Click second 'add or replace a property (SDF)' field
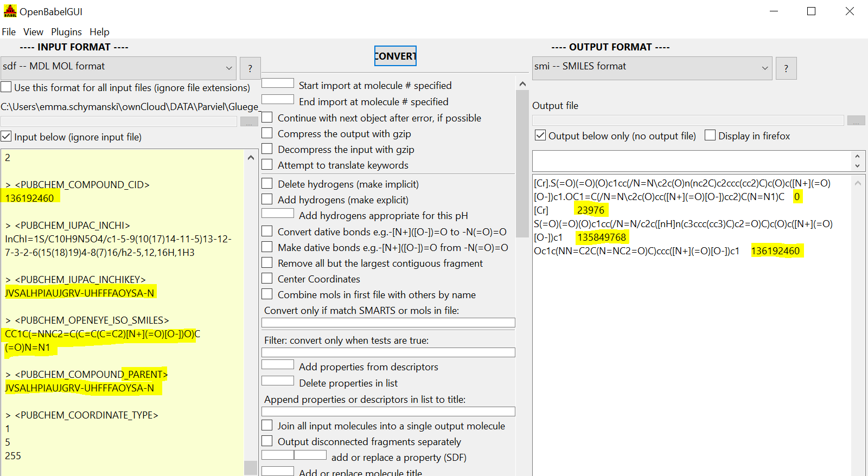Screen dimensions: 868x476 tap(310, 455)
